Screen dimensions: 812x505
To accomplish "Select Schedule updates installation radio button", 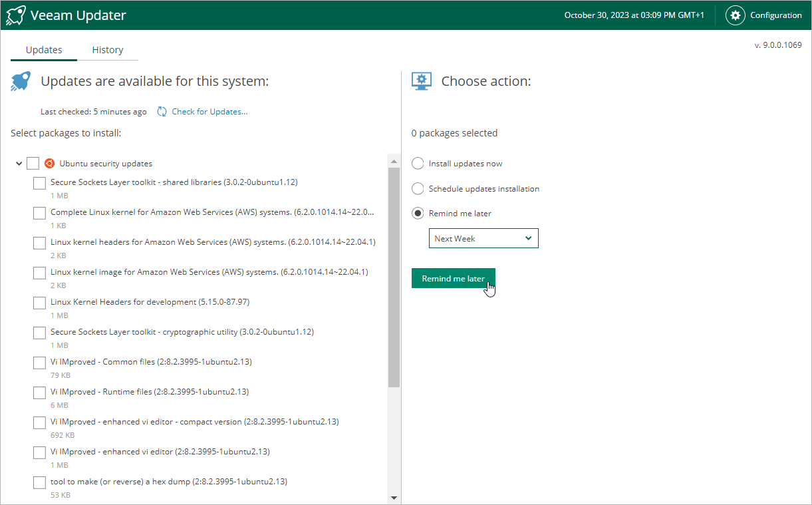I will tap(418, 189).
